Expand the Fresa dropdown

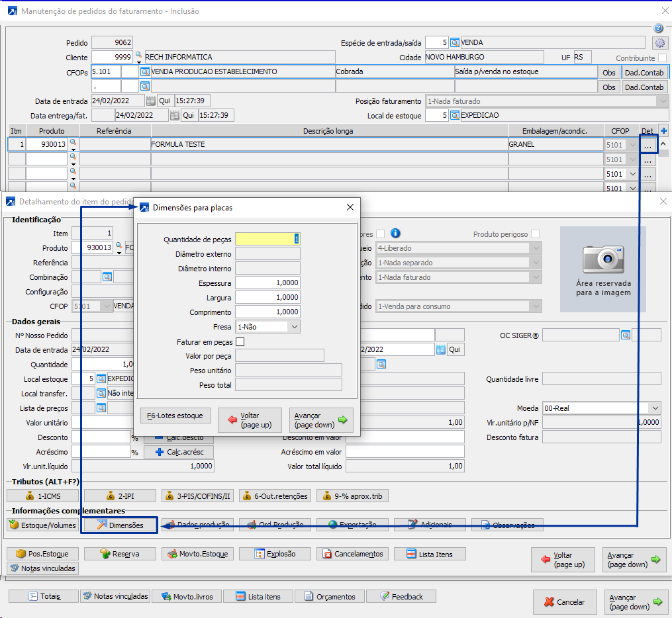pyautogui.click(x=294, y=327)
